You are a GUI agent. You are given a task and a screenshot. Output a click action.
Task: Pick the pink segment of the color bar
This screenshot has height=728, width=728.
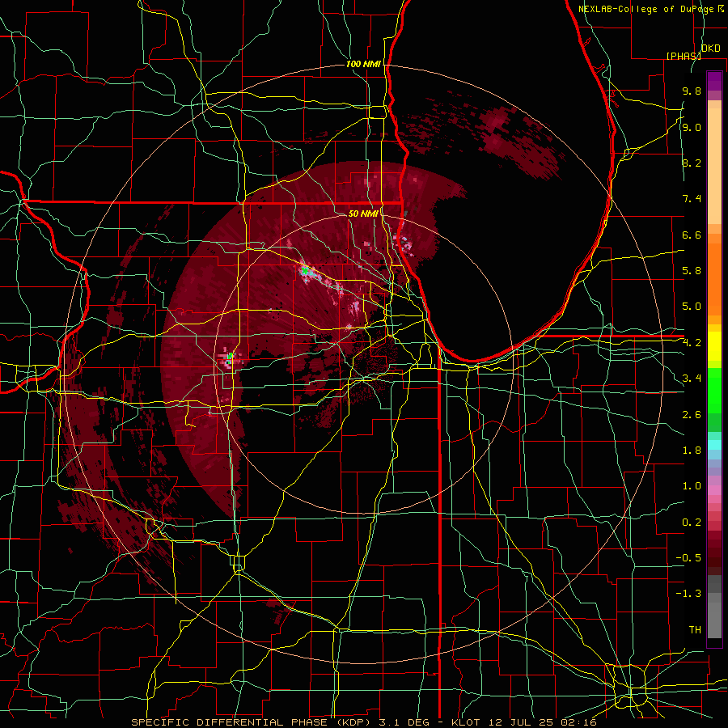(x=714, y=490)
